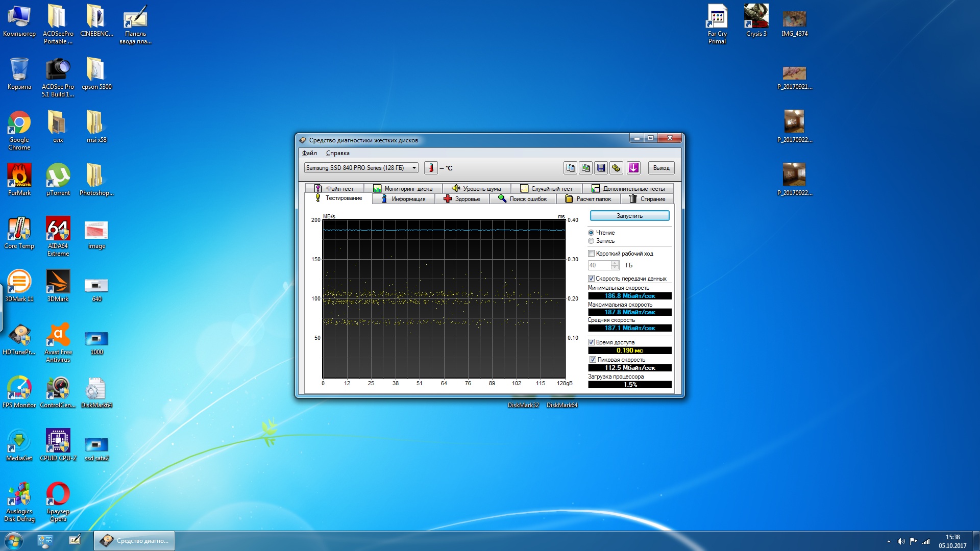
Task: Open the Здоровье tab with red cross
Action: click(x=462, y=199)
